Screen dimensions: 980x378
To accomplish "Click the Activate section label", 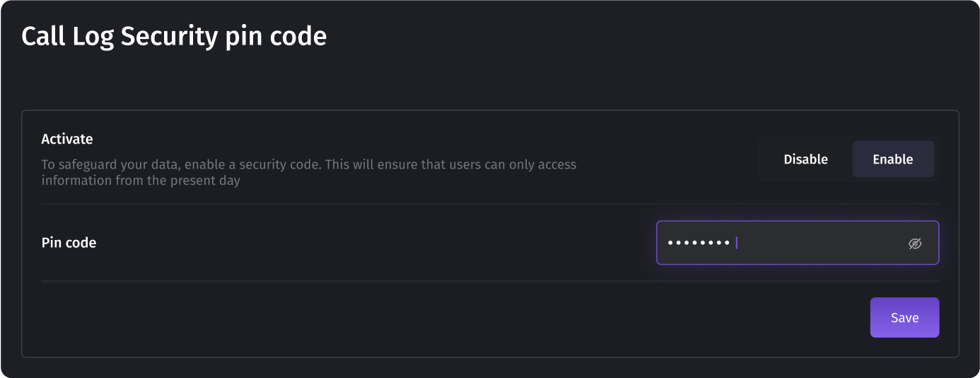I will point(67,139).
